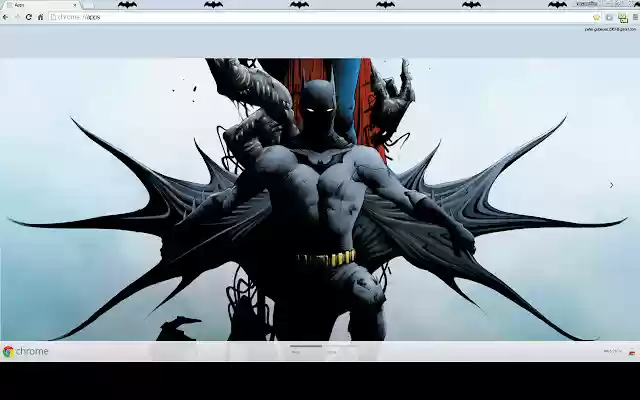
Task: Reload the current page
Action: pos(29,17)
